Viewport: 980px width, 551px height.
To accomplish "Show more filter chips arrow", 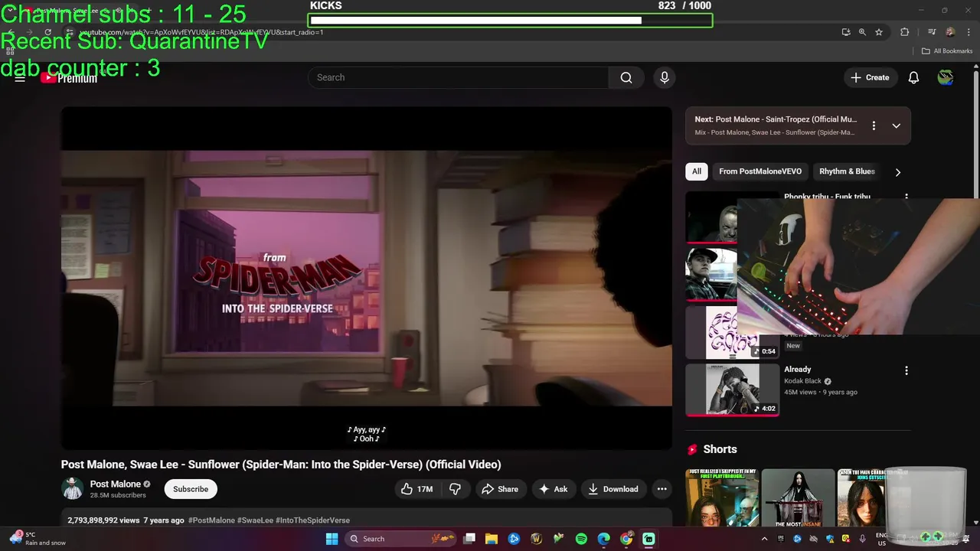I will click(x=898, y=172).
